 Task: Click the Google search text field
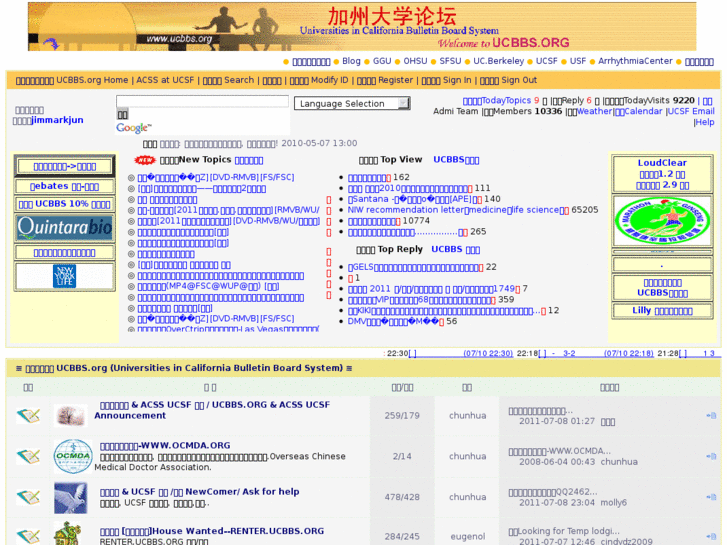[202, 102]
